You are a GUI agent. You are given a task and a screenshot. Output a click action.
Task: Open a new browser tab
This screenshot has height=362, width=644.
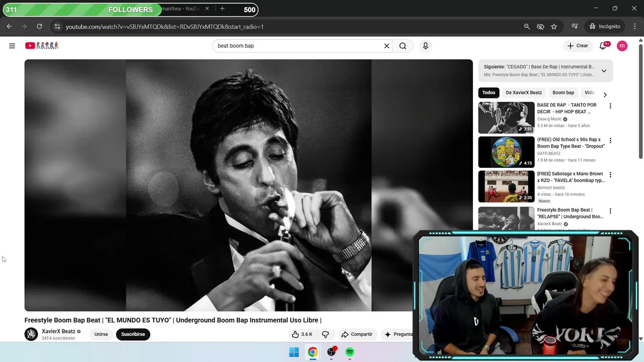coord(222,9)
